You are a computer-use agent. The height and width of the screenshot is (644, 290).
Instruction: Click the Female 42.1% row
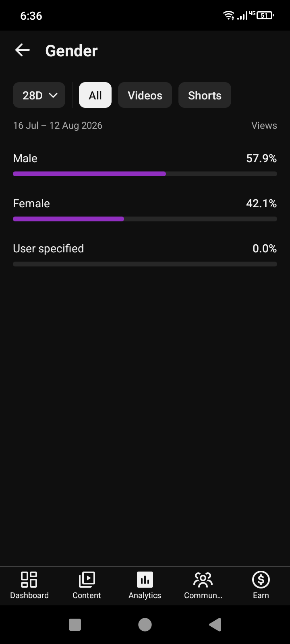tap(145, 210)
